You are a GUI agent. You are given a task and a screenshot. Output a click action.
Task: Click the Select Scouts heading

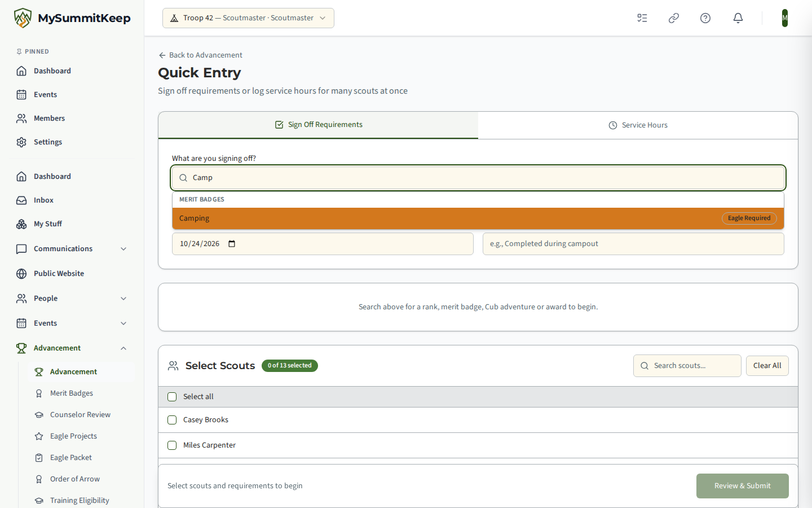[x=220, y=366]
